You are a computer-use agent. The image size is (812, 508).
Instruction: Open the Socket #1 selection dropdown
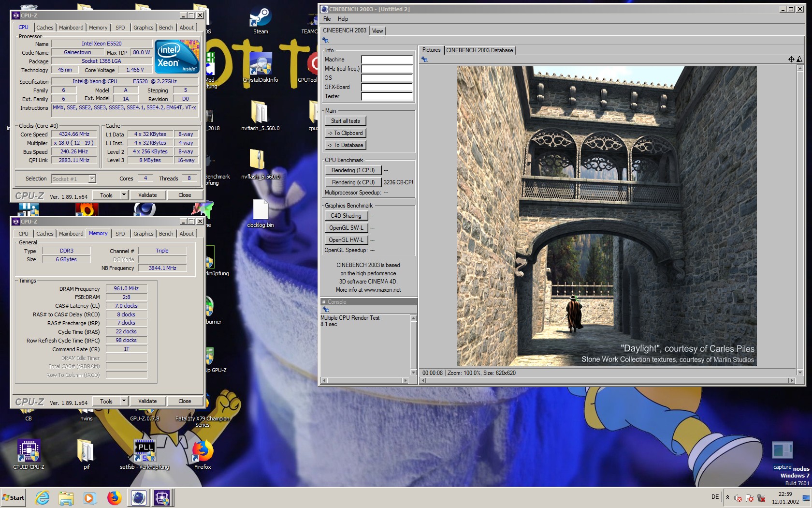74,179
